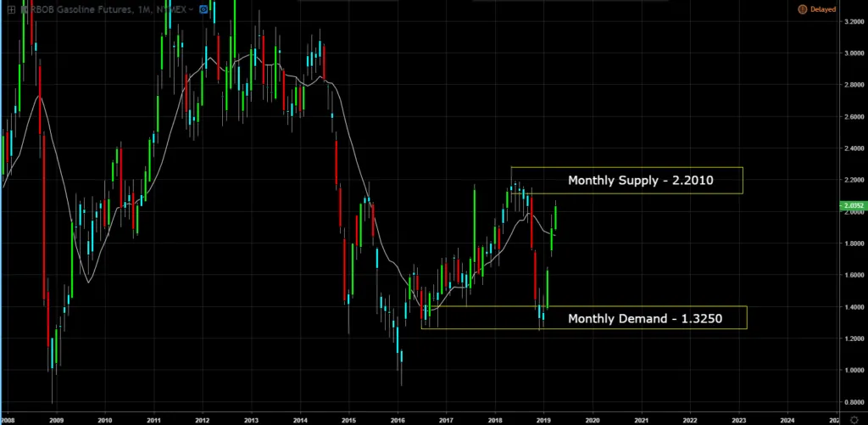Click the 2.8000 price axis label

point(853,85)
